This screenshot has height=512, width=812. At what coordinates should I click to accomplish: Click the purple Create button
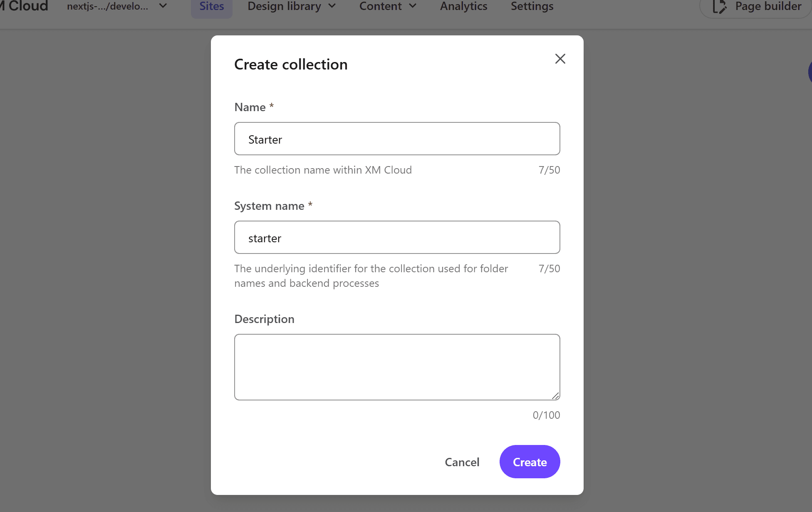530,462
